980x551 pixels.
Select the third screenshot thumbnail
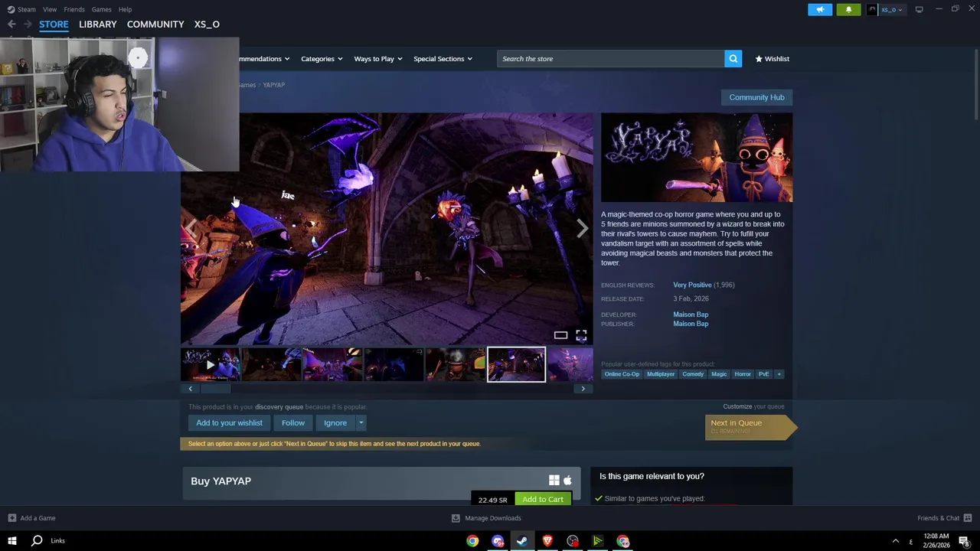click(332, 364)
